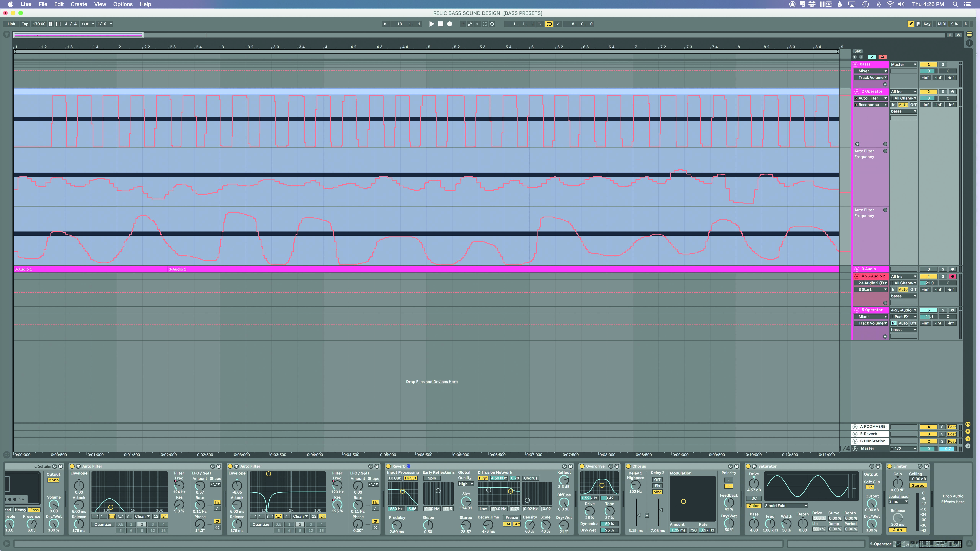Click the save preset icon on Chorus device
The height and width of the screenshot is (551, 980).
pos(737,466)
